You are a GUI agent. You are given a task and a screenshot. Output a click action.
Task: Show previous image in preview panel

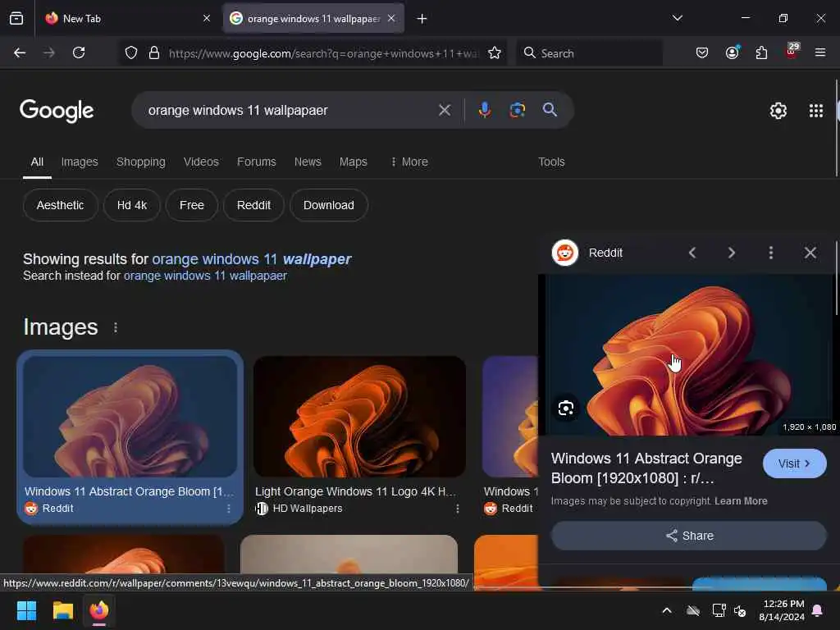(x=692, y=253)
